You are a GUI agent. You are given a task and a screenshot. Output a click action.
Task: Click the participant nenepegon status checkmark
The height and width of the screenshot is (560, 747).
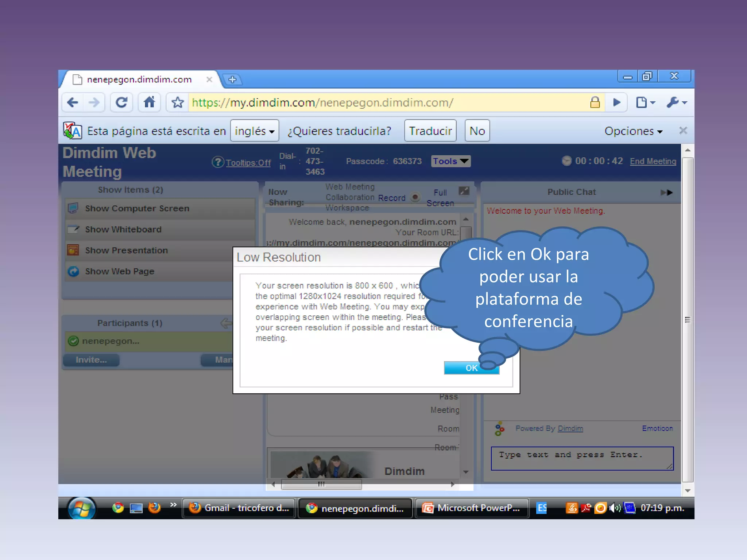(73, 341)
